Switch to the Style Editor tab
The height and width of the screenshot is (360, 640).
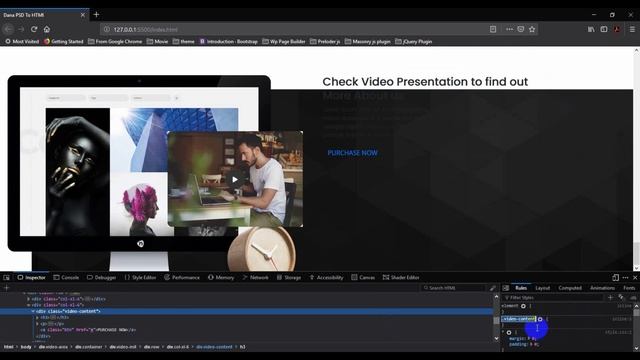click(x=140, y=278)
